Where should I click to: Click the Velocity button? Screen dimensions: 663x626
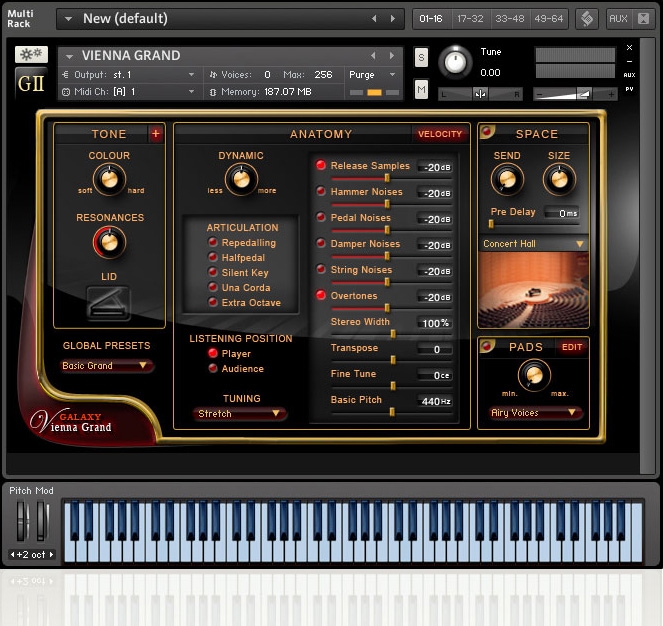coord(440,134)
